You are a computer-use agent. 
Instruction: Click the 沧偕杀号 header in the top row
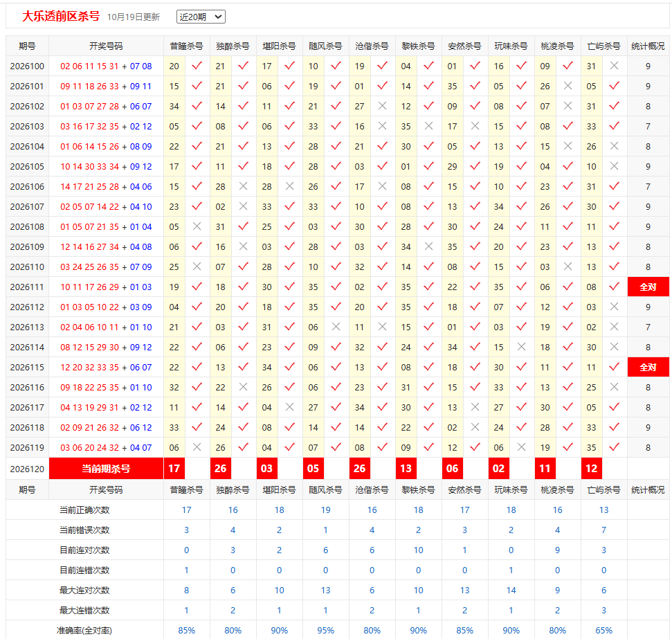point(372,46)
